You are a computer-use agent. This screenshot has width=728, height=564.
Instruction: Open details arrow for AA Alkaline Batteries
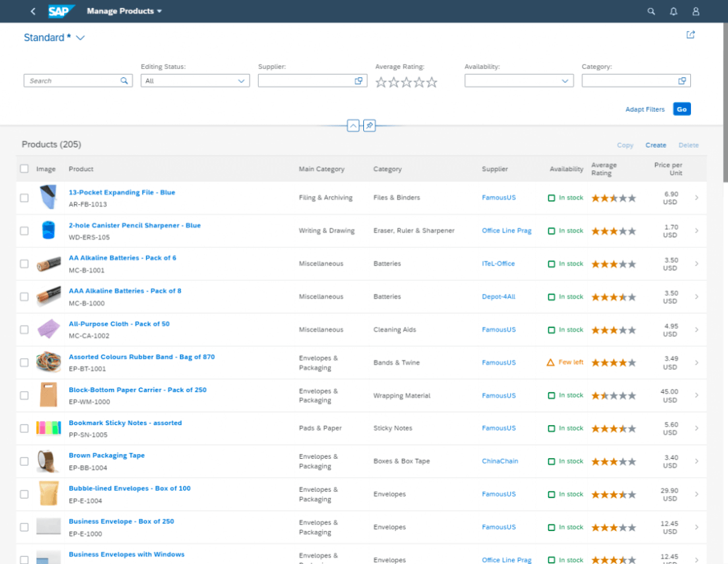pyautogui.click(x=696, y=263)
